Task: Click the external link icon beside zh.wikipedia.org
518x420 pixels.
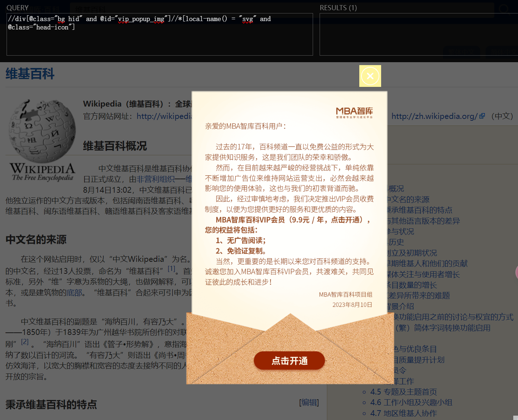Action: pyautogui.click(x=482, y=116)
